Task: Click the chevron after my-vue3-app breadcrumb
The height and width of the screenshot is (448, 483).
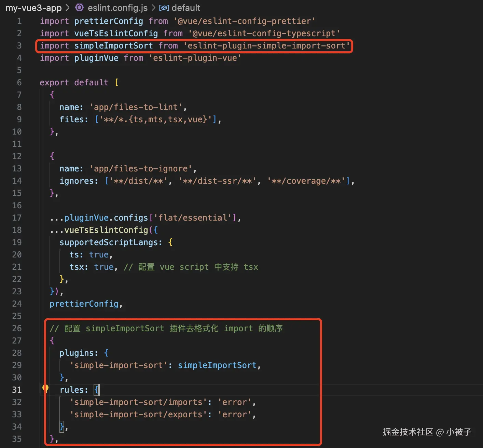Action: (x=68, y=8)
